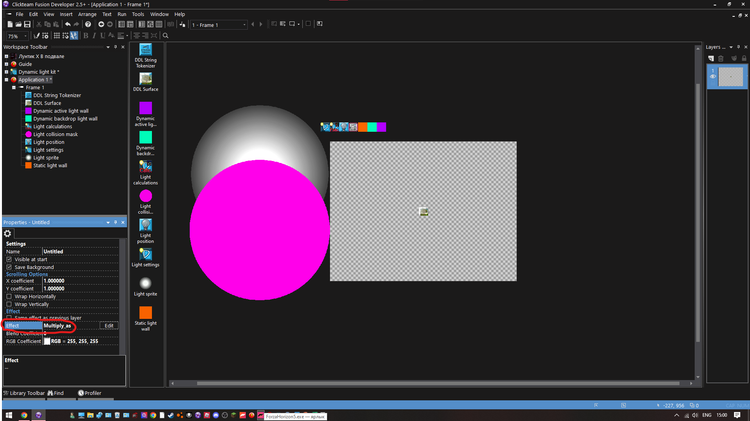
Task: Click the Save toolbar icon
Action: [x=27, y=24]
